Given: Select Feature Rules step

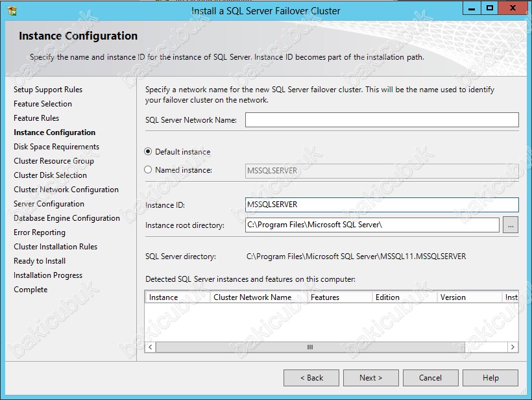Looking at the screenshot, I should coord(36,118).
